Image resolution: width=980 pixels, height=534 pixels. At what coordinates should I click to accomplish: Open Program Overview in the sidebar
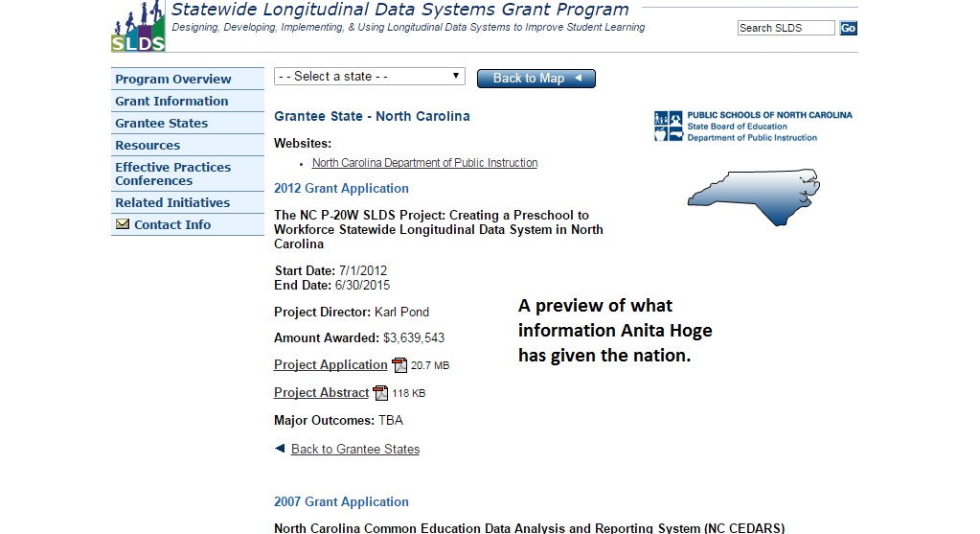pos(173,80)
